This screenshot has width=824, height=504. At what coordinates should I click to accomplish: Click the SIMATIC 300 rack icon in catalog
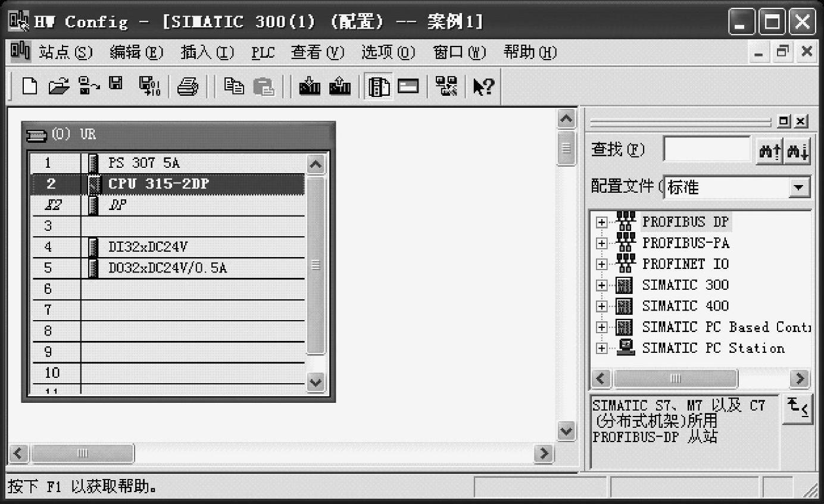[x=624, y=286]
